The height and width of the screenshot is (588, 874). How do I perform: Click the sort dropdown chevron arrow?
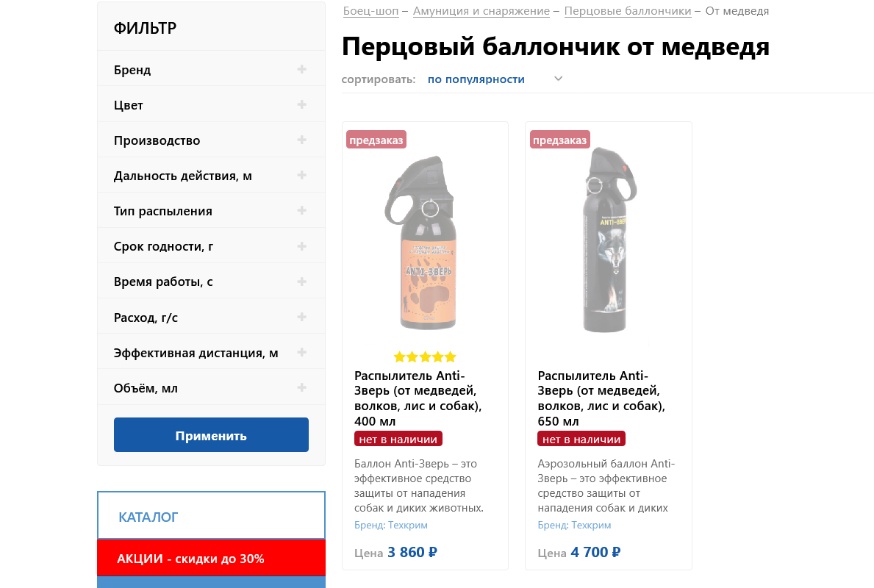(559, 79)
